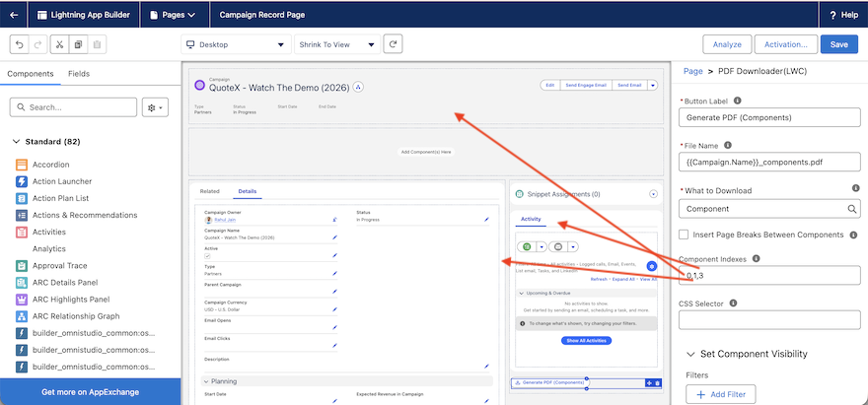Click the CSS Selector info icon
The width and height of the screenshot is (868, 405).
(x=734, y=303)
